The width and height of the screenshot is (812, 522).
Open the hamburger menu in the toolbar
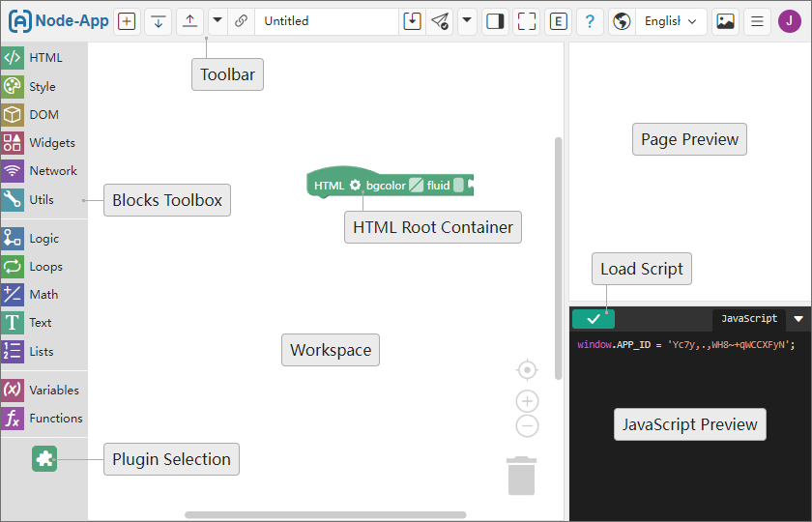click(758, 21)
